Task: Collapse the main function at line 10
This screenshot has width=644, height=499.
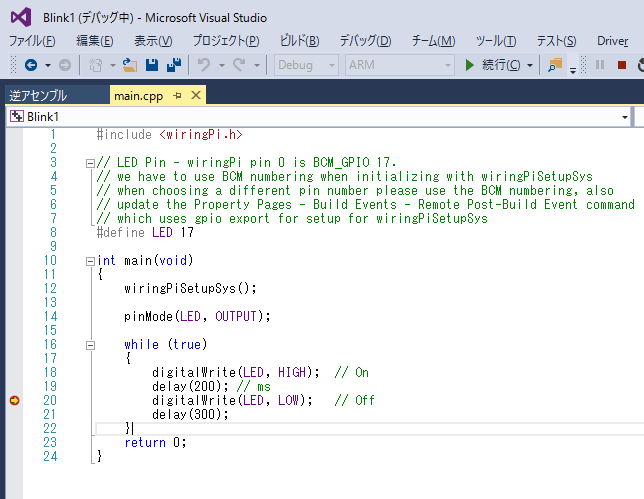Action: (90, 262)
